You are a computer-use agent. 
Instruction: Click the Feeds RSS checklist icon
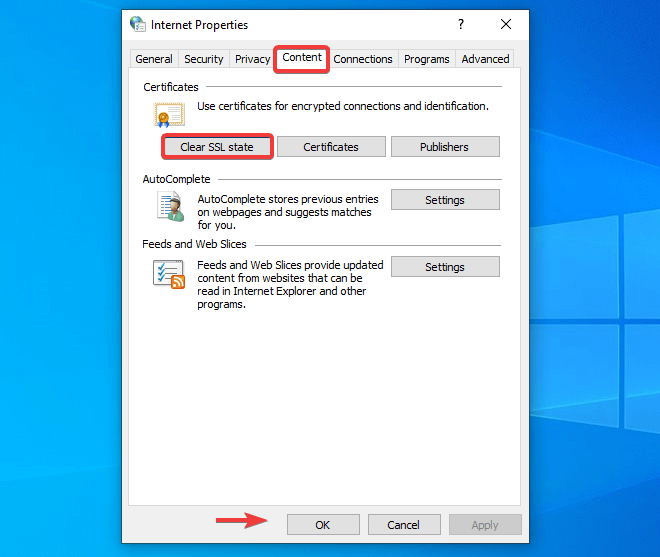click(169, 275)
